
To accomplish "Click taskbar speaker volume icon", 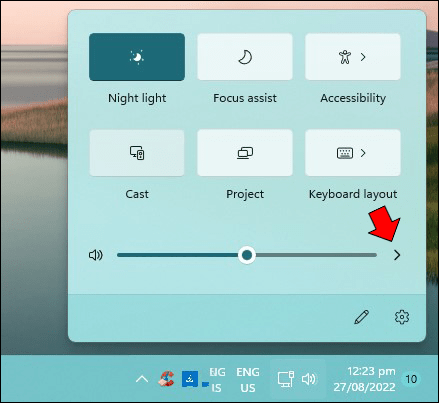I will pos(309,379).
